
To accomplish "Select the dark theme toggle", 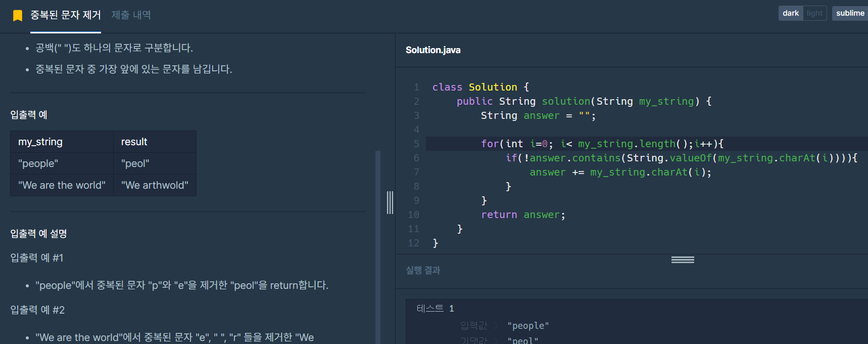I will click(791, 13).
